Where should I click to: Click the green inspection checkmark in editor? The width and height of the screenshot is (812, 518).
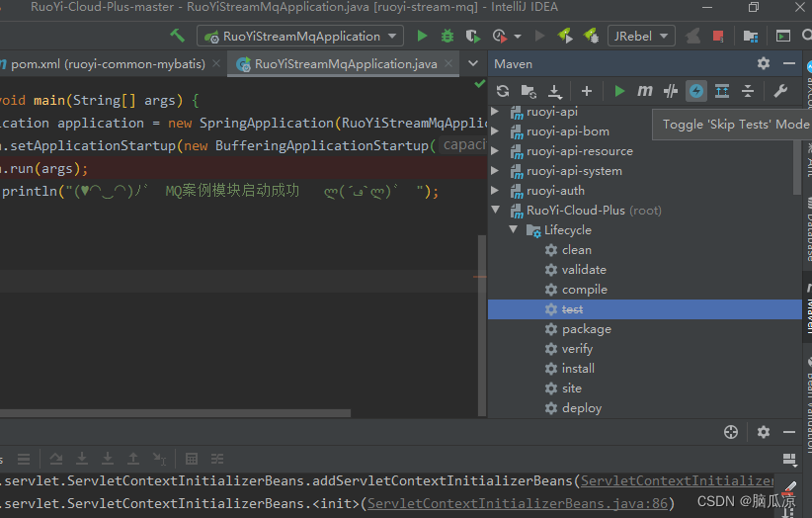pyautogui.click(x=479, y=83)
